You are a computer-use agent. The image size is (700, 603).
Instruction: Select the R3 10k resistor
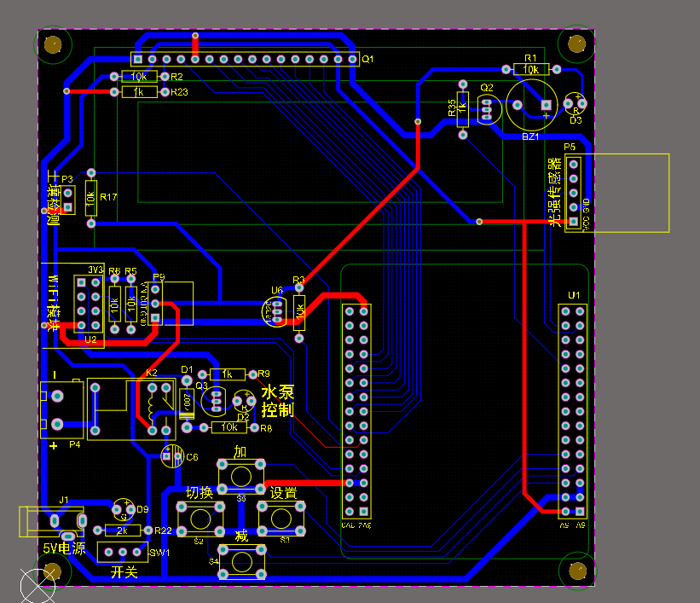299,313
